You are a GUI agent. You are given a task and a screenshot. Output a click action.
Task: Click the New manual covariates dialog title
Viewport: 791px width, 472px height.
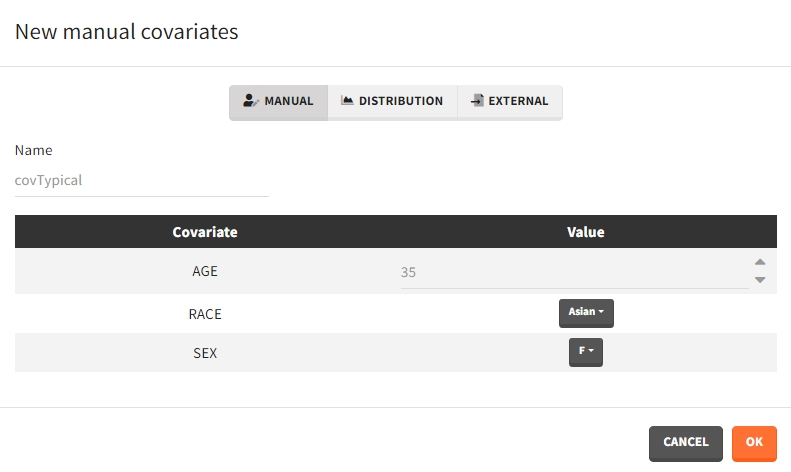pos(126,32)
